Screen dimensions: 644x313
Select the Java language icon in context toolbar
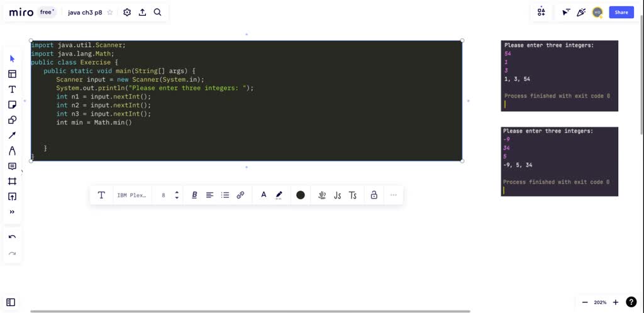pyautogui.click(x=323, y=195)
